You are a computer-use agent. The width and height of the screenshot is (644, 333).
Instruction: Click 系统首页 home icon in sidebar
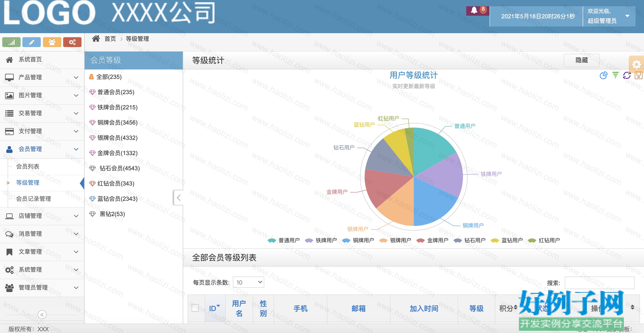9,60
